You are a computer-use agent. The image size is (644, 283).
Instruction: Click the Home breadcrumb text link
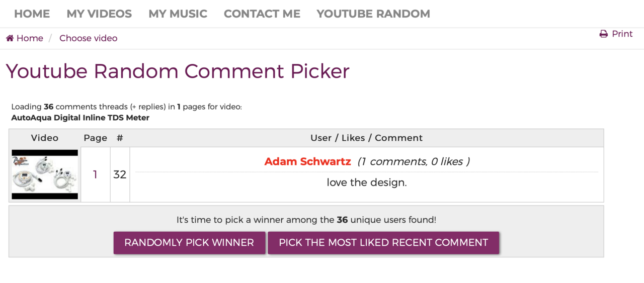[30, 38]
